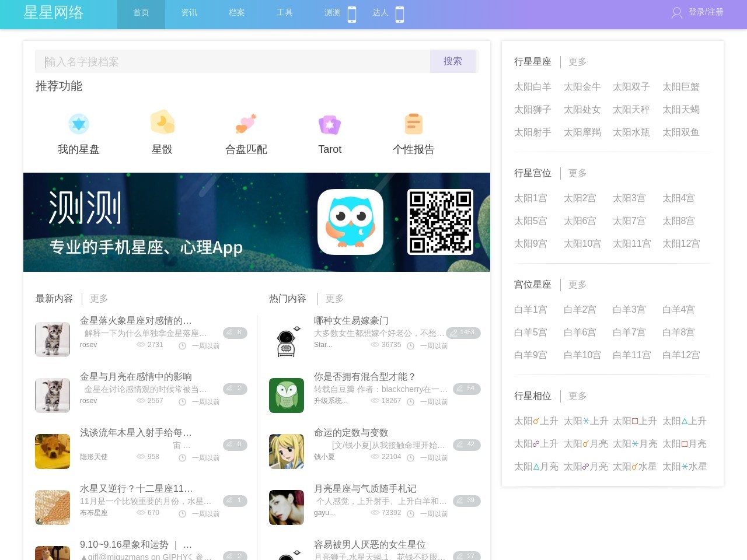The image size is (747, 560).
Task: Open article 月亮星座与气质随手札记
Action: [365, 489]
